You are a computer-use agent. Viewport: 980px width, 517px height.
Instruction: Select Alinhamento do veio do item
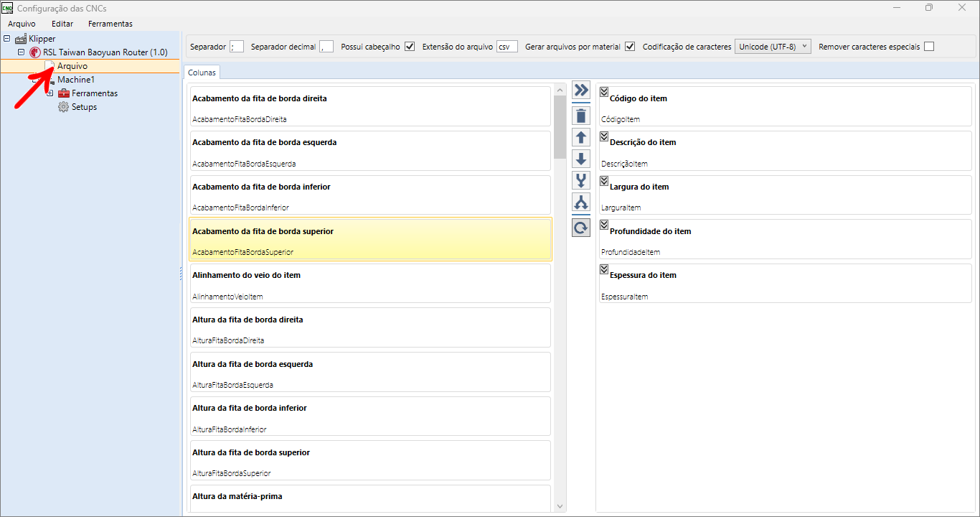[370, 283]
